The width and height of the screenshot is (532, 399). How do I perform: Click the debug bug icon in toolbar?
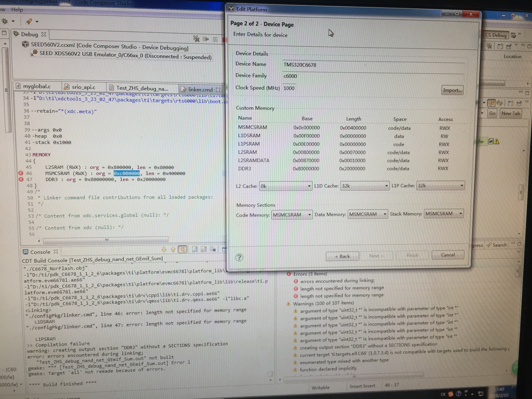point(5,21)
